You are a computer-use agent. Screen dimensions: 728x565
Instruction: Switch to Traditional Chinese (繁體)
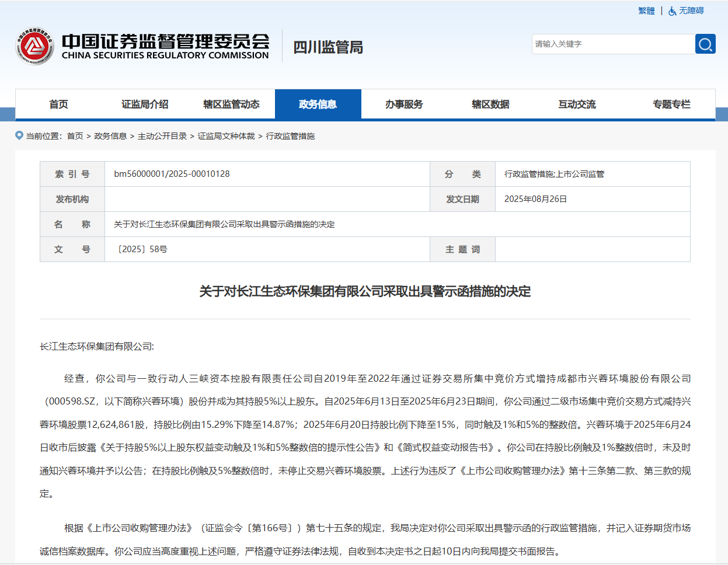click(646, 11)
